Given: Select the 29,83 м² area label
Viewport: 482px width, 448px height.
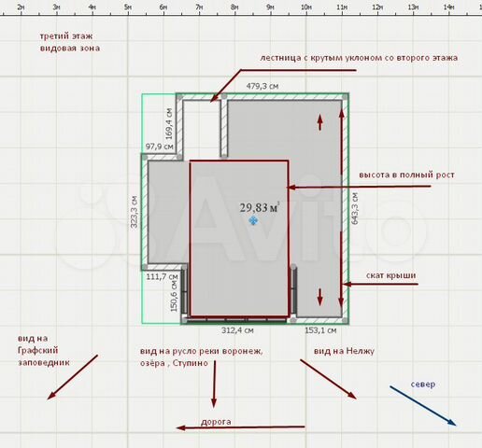Looking at the screenshot, I should point(259,208).
